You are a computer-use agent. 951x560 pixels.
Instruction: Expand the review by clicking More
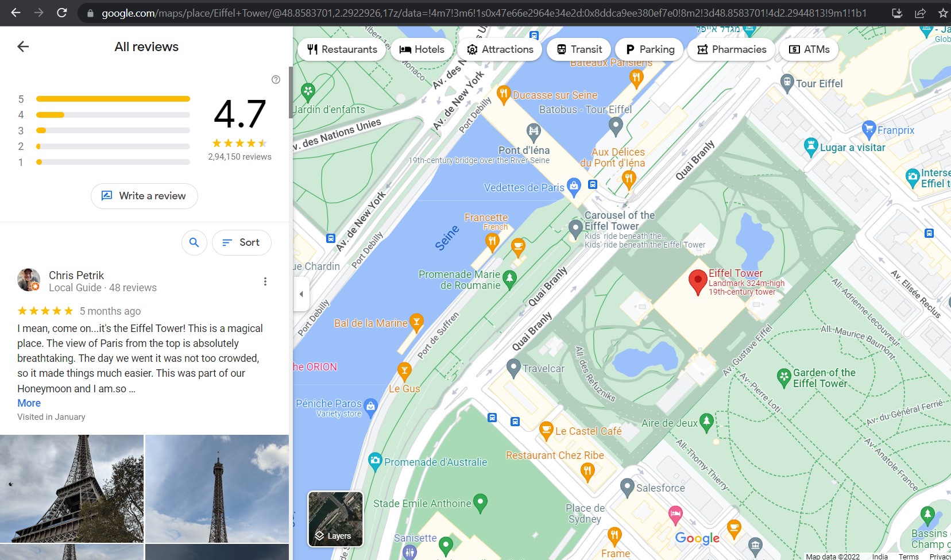29,403
